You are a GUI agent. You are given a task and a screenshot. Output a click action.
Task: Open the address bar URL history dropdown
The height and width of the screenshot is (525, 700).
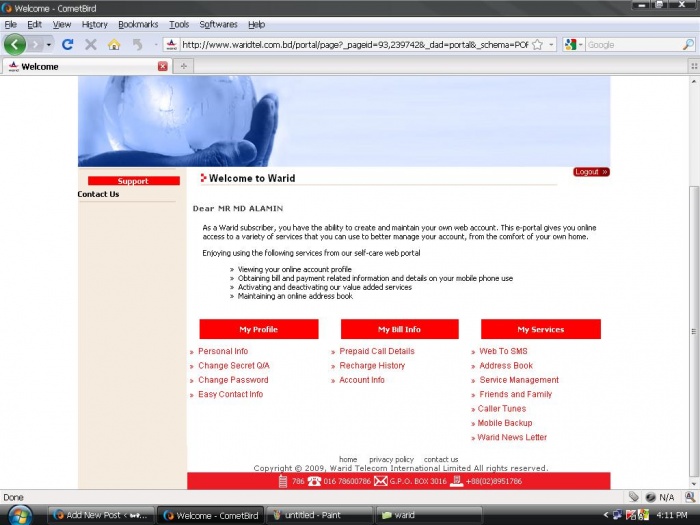[x=551, y=45]
